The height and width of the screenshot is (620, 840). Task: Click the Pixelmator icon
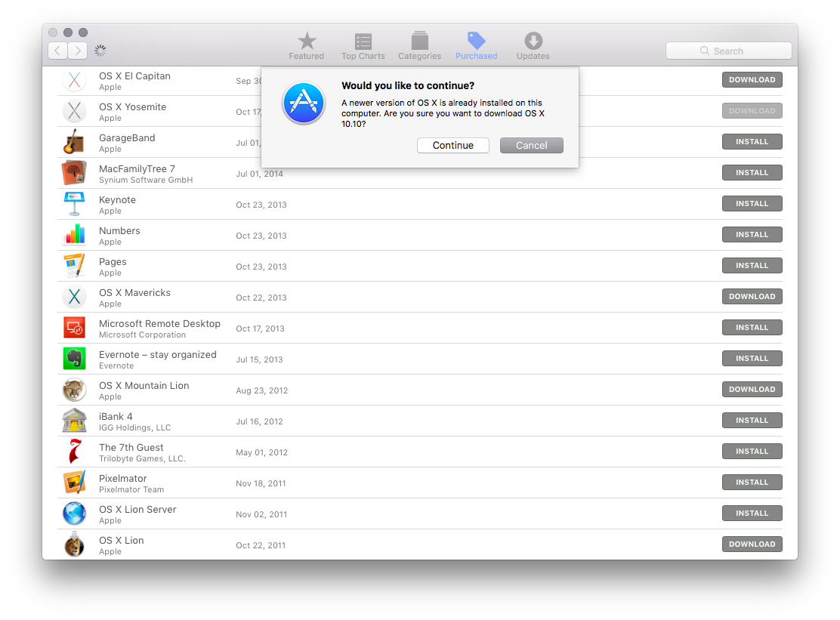[75, 483]
